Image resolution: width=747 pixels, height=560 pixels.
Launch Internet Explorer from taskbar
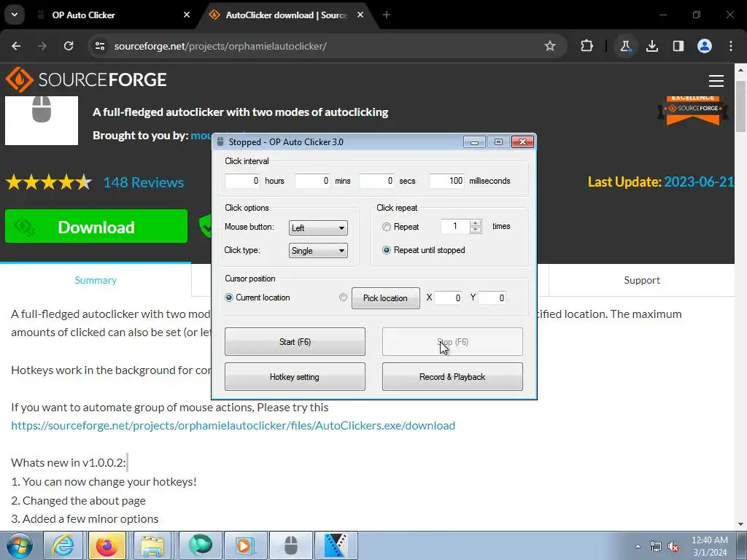[63, 545]
